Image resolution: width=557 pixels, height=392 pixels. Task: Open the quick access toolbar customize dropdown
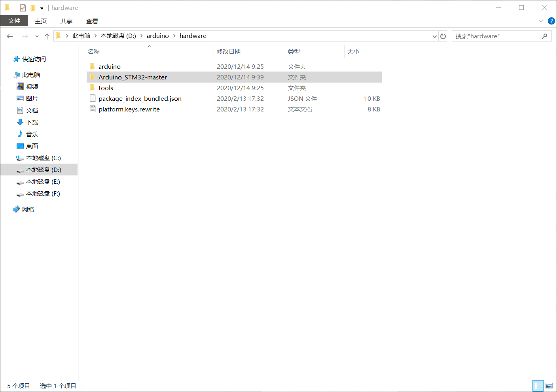42,7
